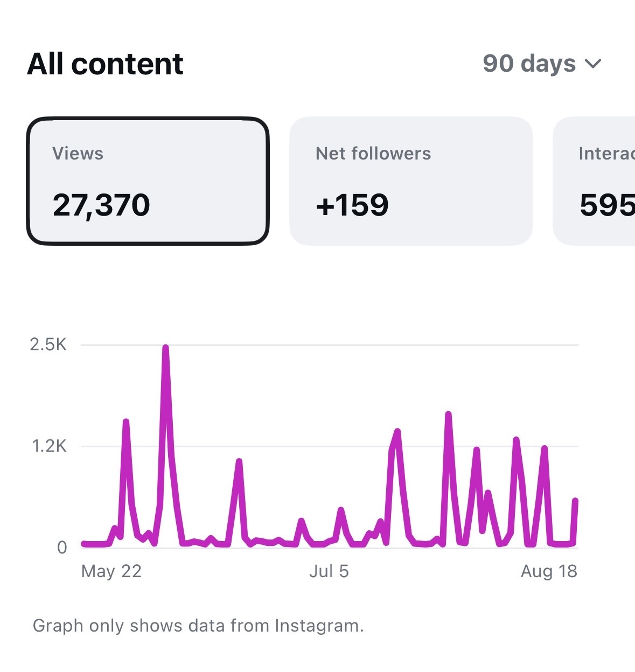The width and height of the screenshot is (635, 672).
Task: Tap the graph line at its May 22 start
Action: point(83,544)
